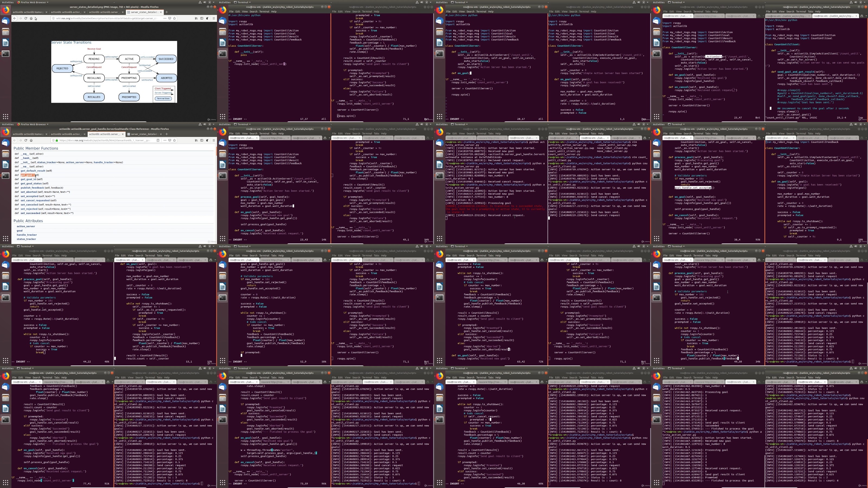Image resolution: width=868 pixels, height=488 pixels.
Task: Open the status_tracker attribute link
Action: [x=26, y=239]
